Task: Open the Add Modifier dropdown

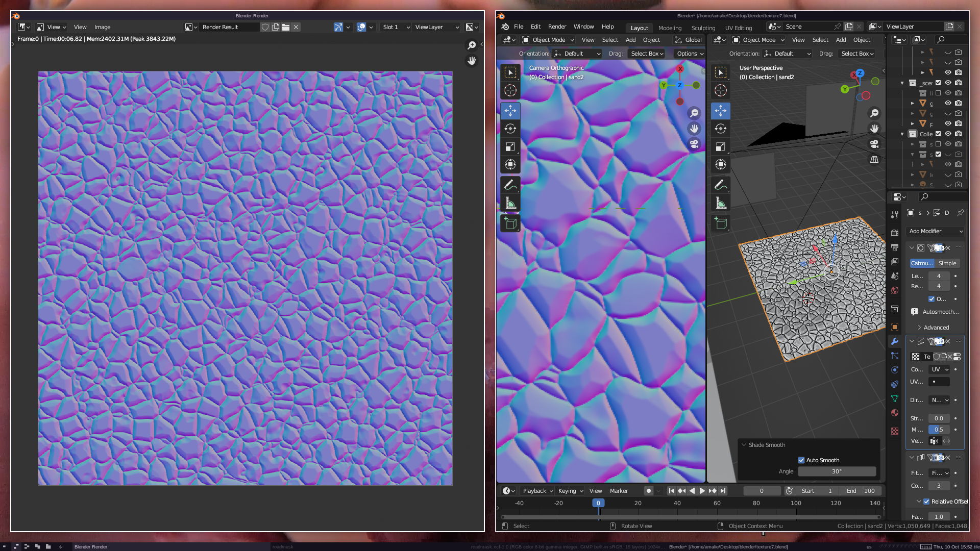Action: 935,231
